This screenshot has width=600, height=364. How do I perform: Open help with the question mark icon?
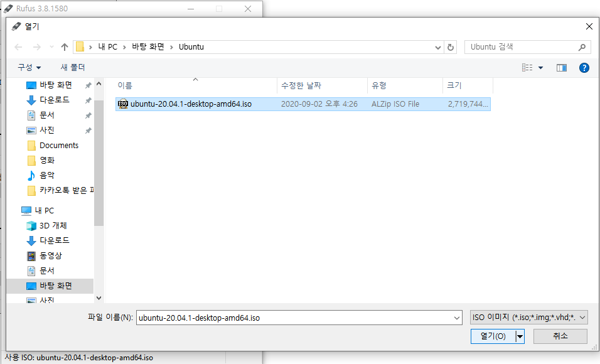[x=584, y=68]
